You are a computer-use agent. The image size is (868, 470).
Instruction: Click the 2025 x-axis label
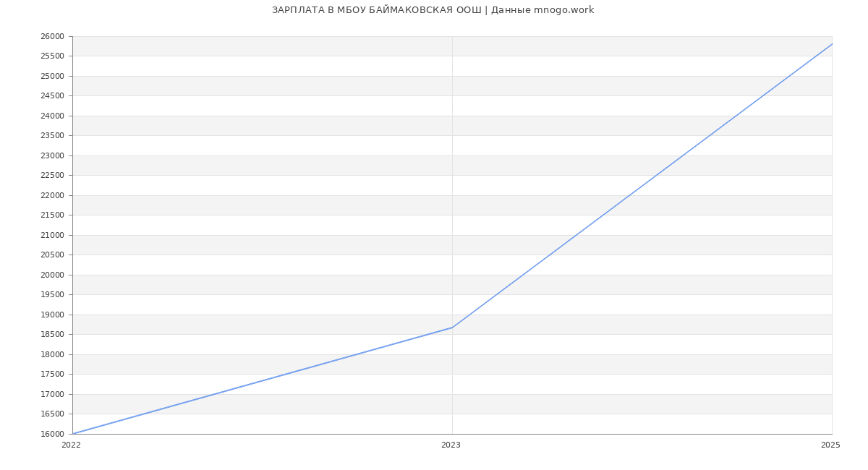(830, 445)
